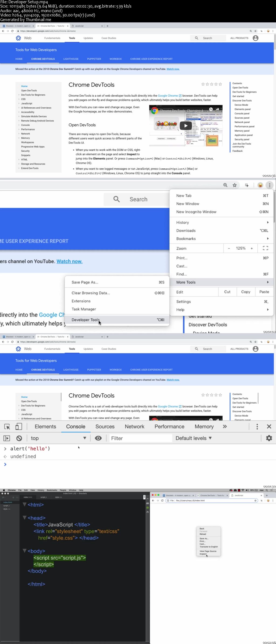Open the DevTools three-dot customize menu
Screen dimensions: 276x644
pyautogui.click(x=257, y=427)
